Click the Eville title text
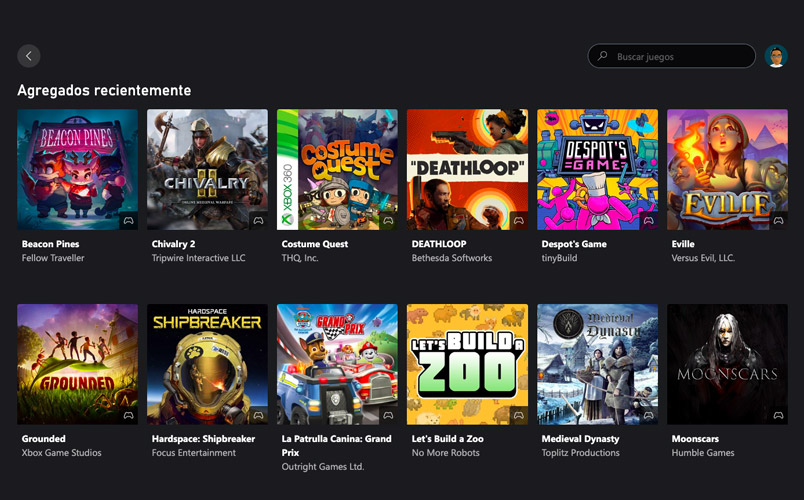Viewport: 804px width, 500px height. click(x=683, y=244)
